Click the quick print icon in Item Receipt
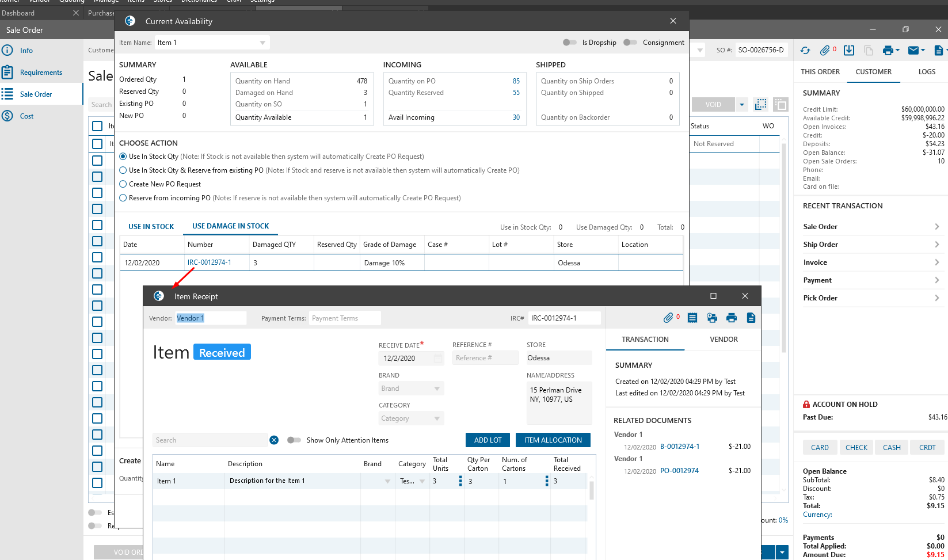The height and width of the screenshot is (560, 948). click(712, 318)
